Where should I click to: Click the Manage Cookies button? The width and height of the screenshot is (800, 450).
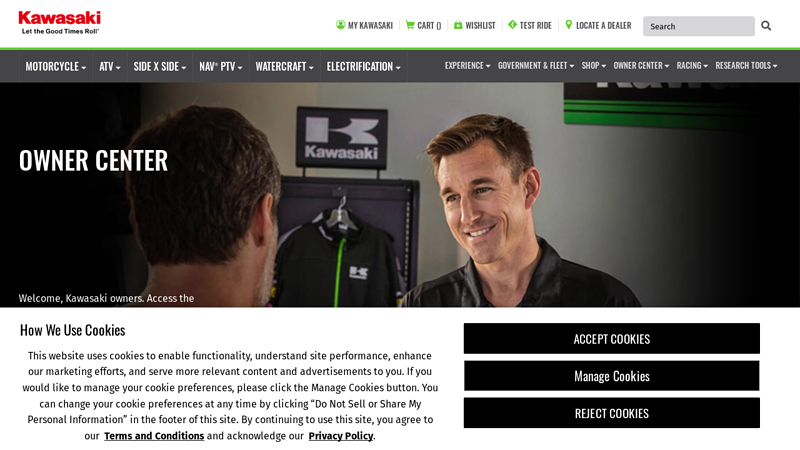[x=612, y=376]
